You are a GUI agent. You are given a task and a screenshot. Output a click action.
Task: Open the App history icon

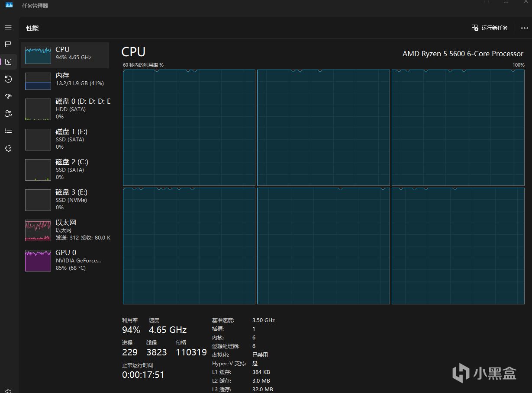(x=8, y=79)
